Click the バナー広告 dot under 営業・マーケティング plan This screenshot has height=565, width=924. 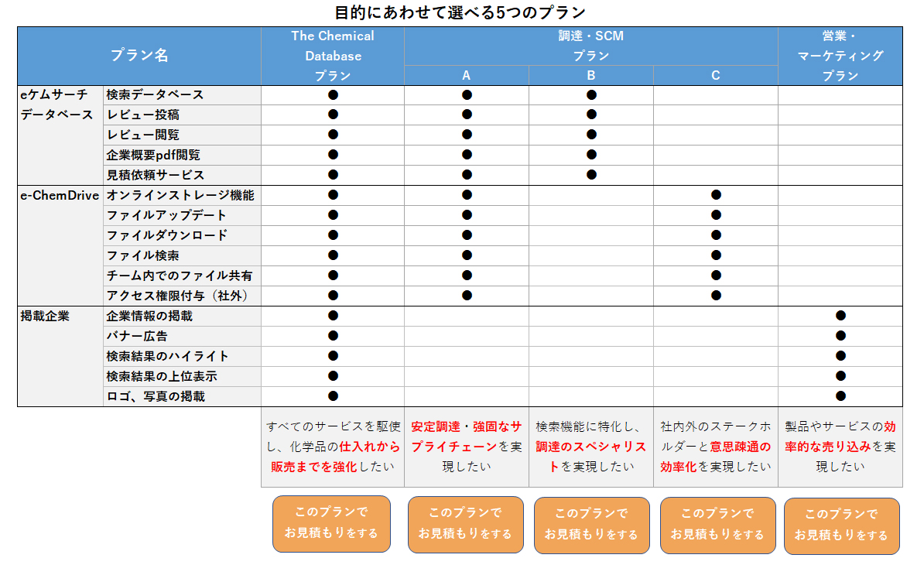click(841, 336)
